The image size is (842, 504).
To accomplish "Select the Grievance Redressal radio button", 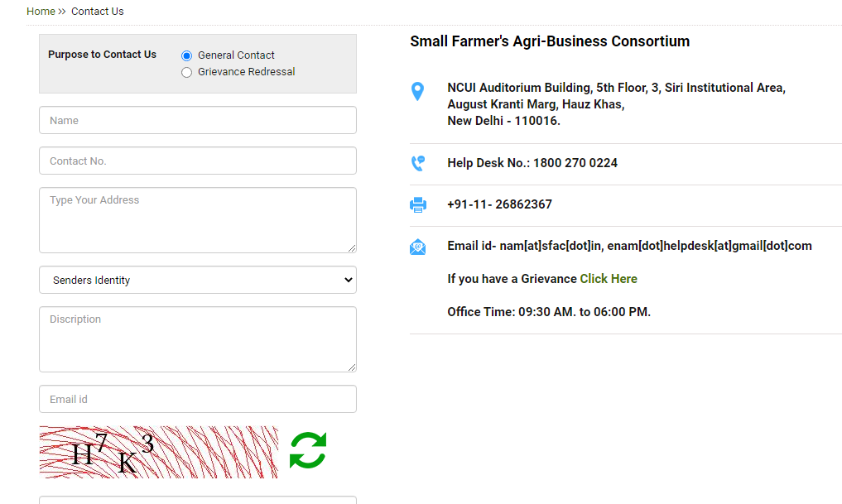I will [186, 73].
